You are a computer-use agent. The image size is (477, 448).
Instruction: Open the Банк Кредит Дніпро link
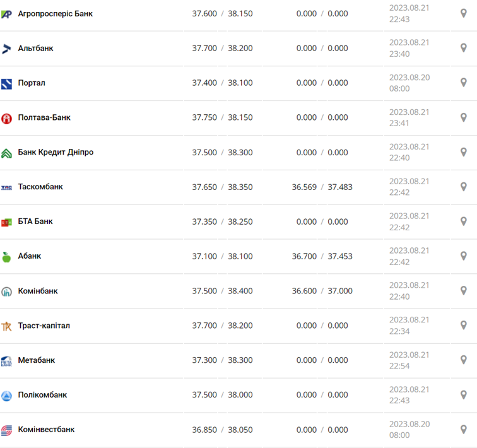coord(56,152)
